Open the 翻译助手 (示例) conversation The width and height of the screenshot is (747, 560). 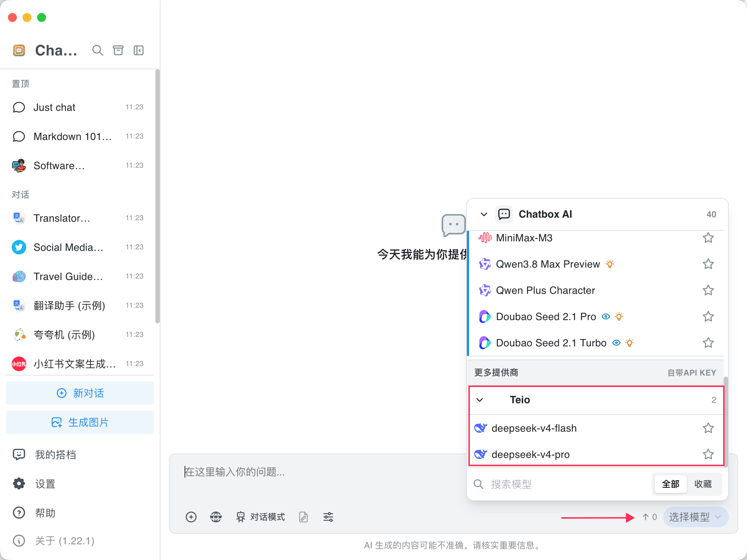(78, 306)
